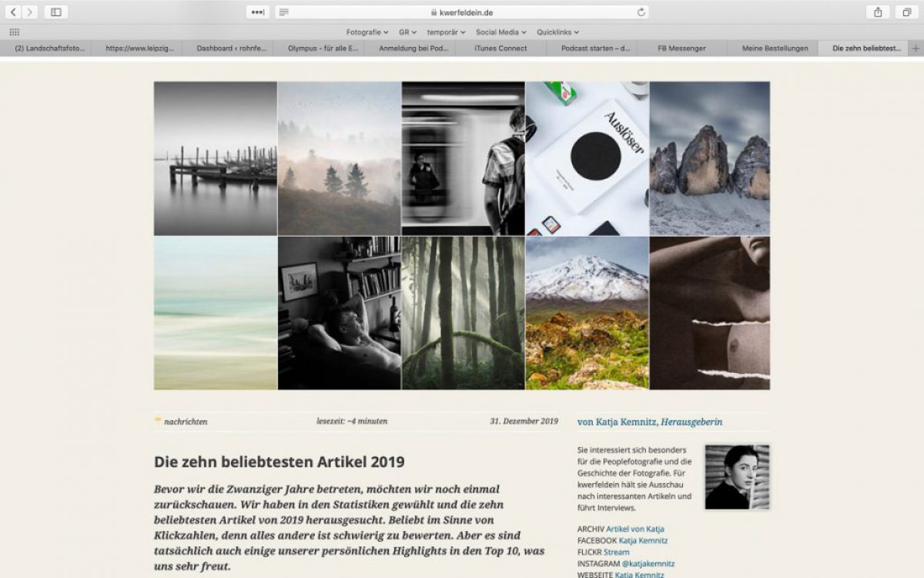Image resolution: width=924 pixels, height=578 pixels.
Task: Open the author link von Katja Kemnitz
Action: click(618, 422)
